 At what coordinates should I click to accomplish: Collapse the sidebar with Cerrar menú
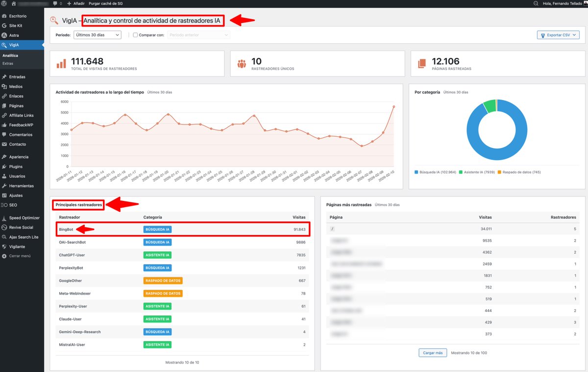pos(17,256)
